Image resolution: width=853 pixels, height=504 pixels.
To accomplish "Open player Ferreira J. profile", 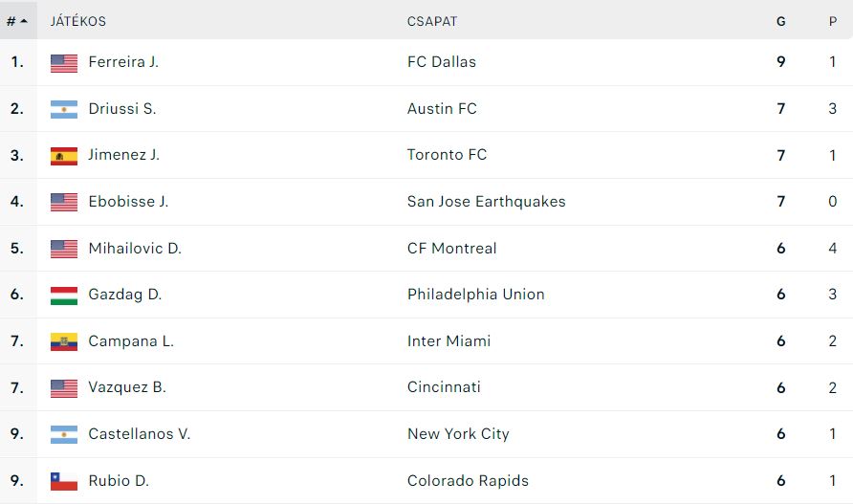I will click(x=123, y=62).
